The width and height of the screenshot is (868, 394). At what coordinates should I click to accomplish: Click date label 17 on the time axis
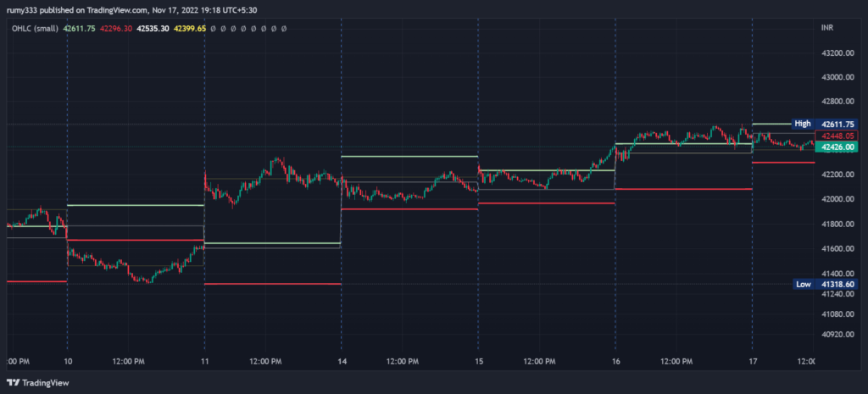(x=753, y=361)
